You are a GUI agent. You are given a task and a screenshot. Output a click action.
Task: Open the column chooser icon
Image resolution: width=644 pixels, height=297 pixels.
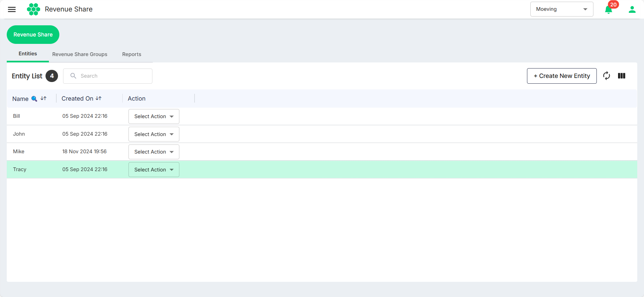click(622, 76)
